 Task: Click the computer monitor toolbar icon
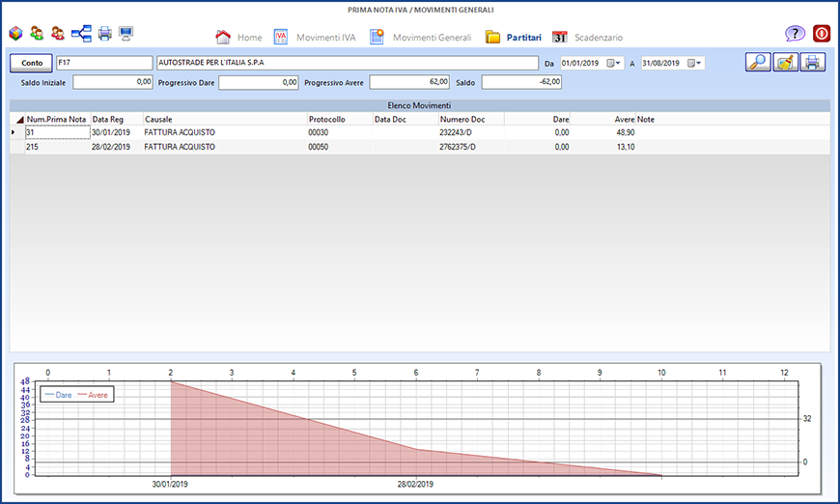[x=126, y=34]
